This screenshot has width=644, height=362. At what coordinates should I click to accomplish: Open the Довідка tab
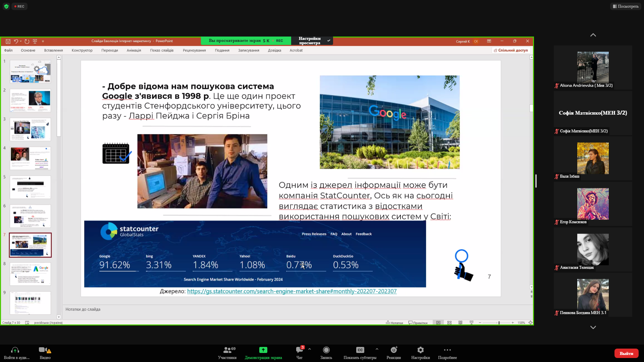[274, 50]
